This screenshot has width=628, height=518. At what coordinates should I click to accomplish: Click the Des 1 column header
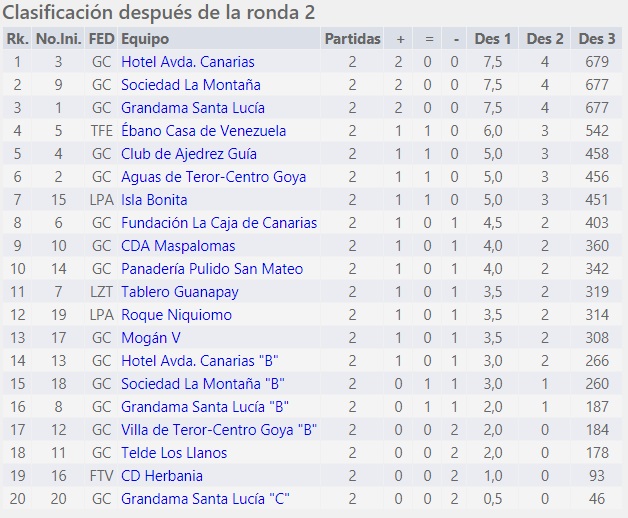tap(492, 39)
